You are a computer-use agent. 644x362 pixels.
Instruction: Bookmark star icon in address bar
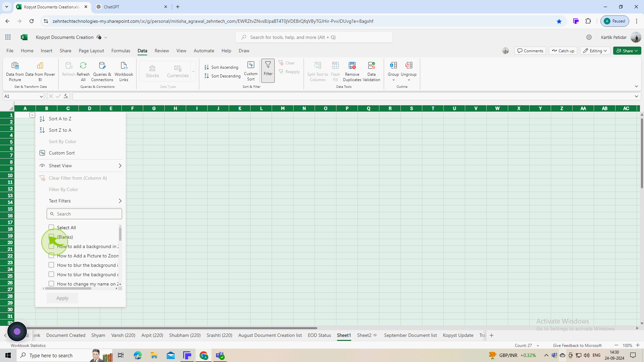[559, 21]
